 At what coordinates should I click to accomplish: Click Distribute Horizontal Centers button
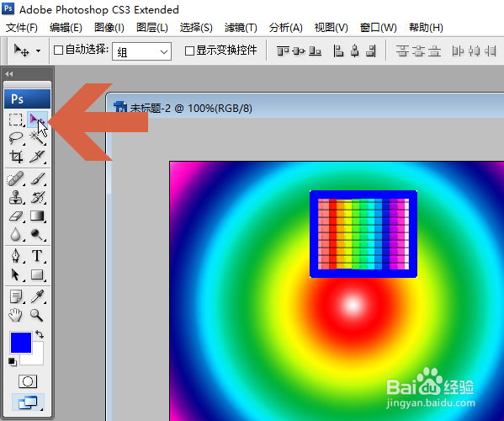coord(474,51)
